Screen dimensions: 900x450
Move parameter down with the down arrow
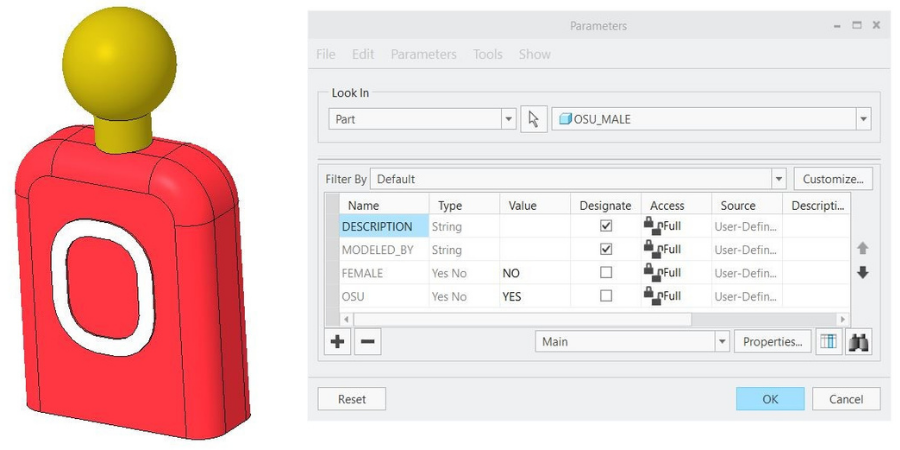[863, 272]
